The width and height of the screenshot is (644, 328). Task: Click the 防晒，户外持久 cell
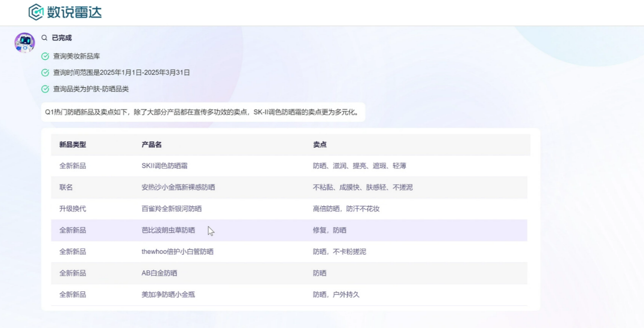coord(337,295)
